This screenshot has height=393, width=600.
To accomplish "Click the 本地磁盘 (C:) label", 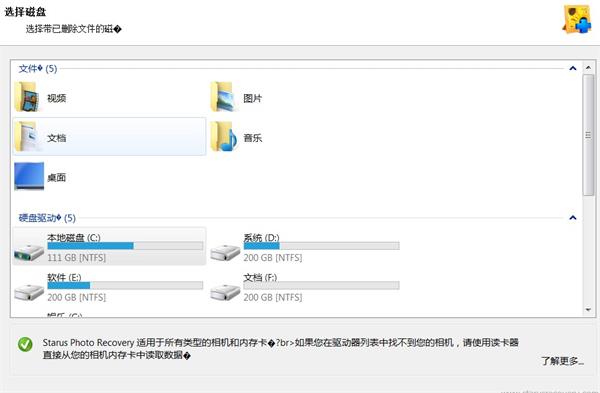I will pos(74,237).
